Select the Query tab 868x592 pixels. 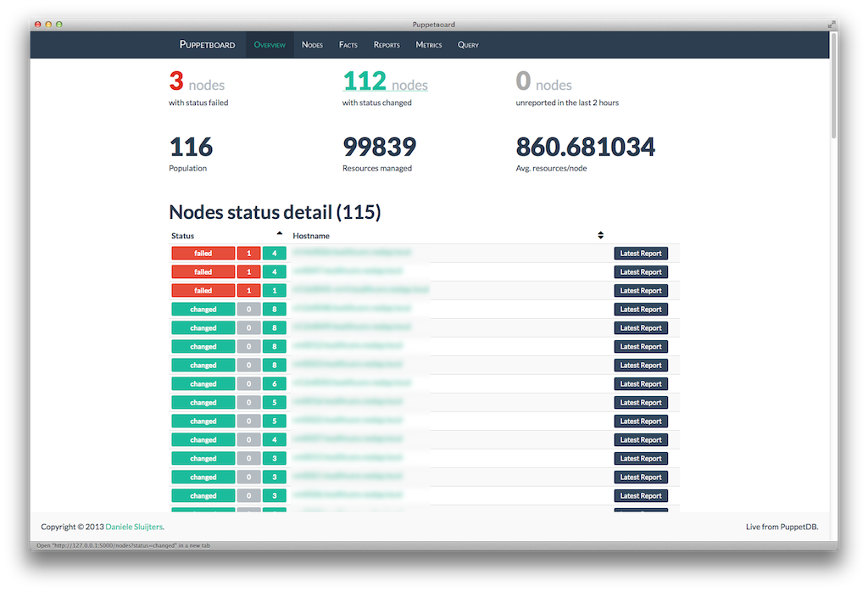click(x=468, y=45)
